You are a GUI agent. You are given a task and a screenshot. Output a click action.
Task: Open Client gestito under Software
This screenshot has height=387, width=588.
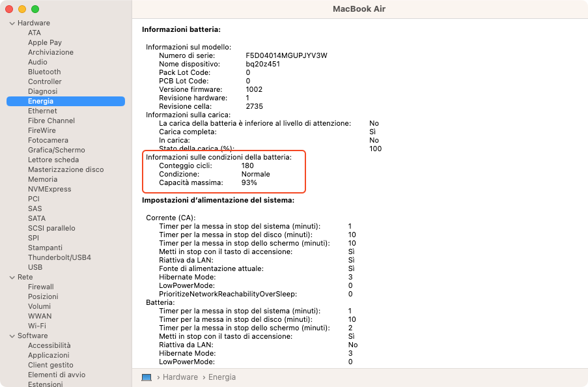point(51,364)
